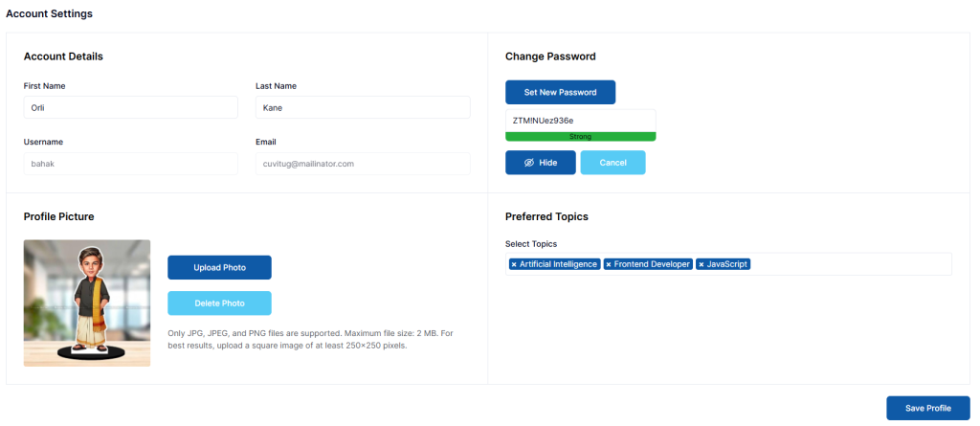980x426 pixels.
Task: Delete the JavaScript tag using its x
Action: pyautogui.click(x=702, y=264)
